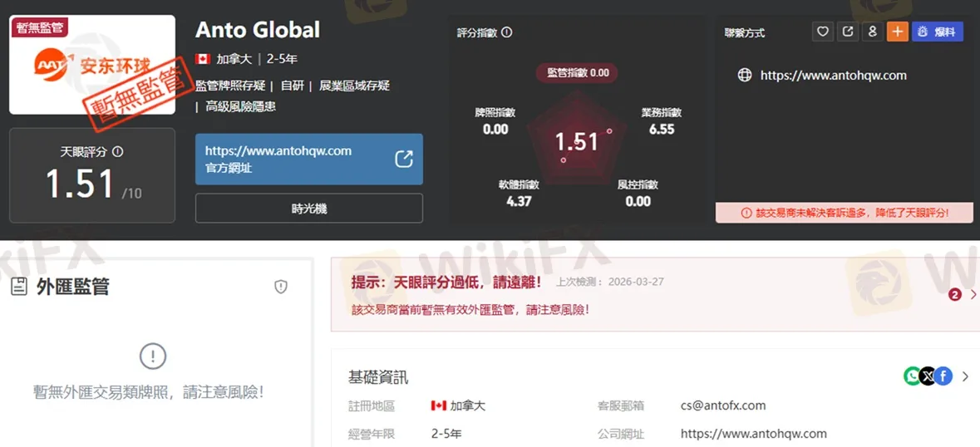Click the exclamation circle icon in 外匯監管 panel
This screenshot has width=980, height=447.
[x=152, y=357]
